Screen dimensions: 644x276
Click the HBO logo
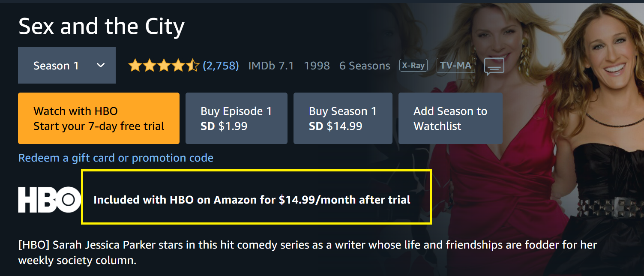pos(49,200)
